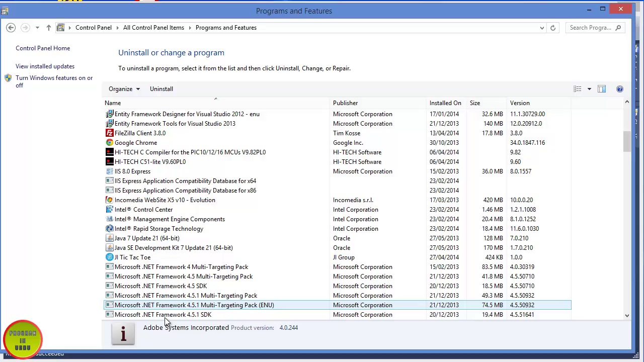Open the recent locations dropdown arrow

point(37,28)
